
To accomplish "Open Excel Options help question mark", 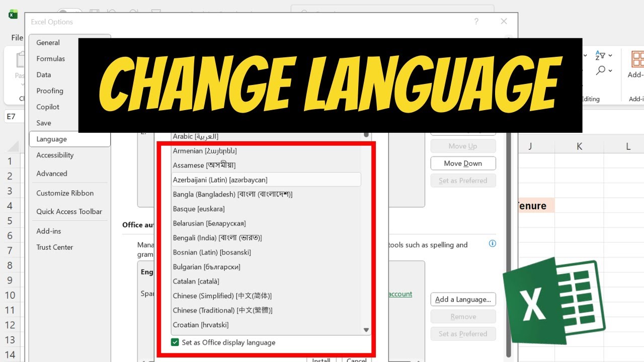I will pyautogui.click(x=476, y=22).
